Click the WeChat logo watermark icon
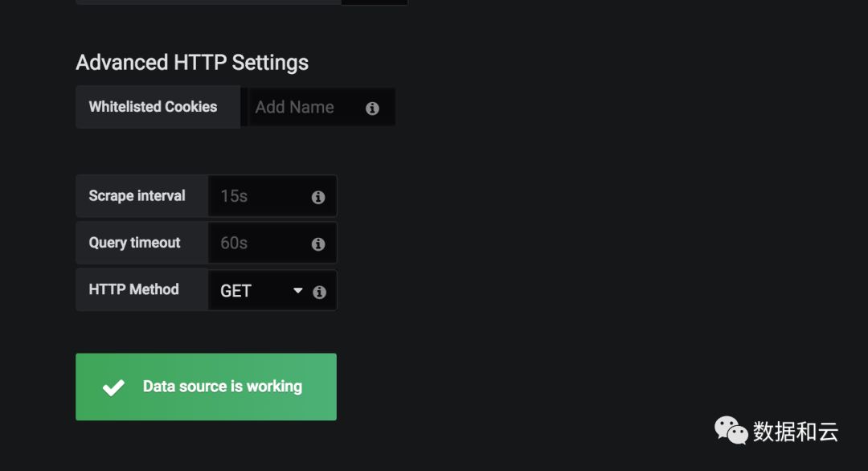868x471 pixels. point(731,431)
